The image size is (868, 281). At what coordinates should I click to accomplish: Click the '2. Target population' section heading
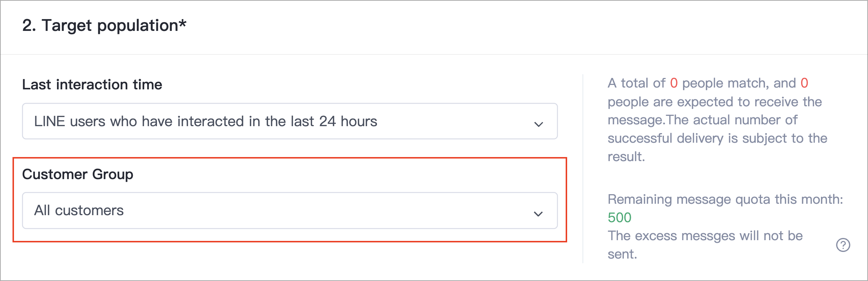coord(104,25)
